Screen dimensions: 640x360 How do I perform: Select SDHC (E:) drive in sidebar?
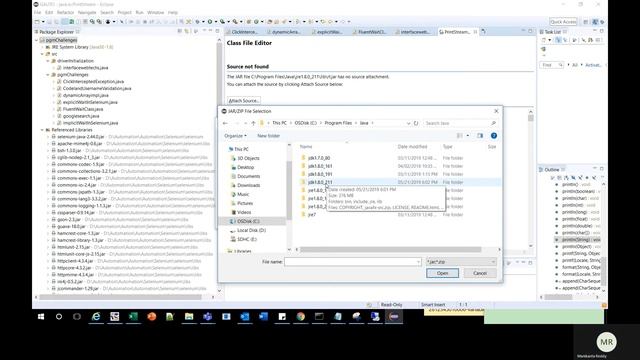[247, 239]
